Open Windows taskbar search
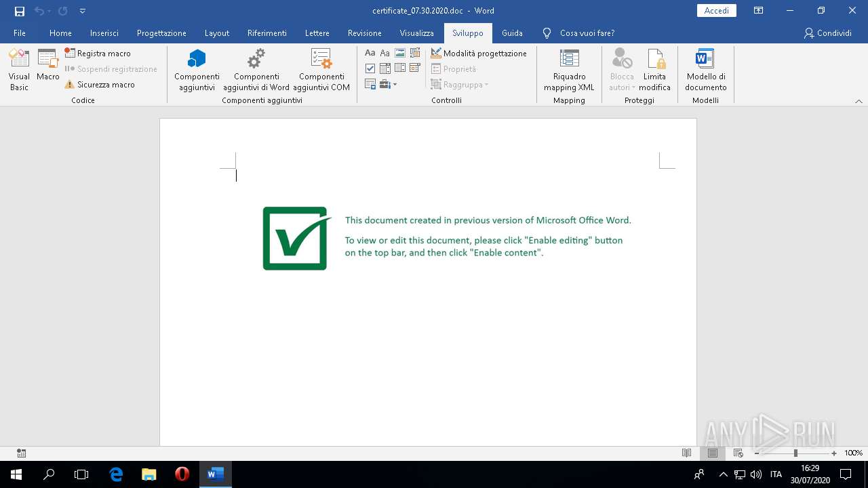Image resolution: width=868 pixels, height=488 pixels. 49,474
